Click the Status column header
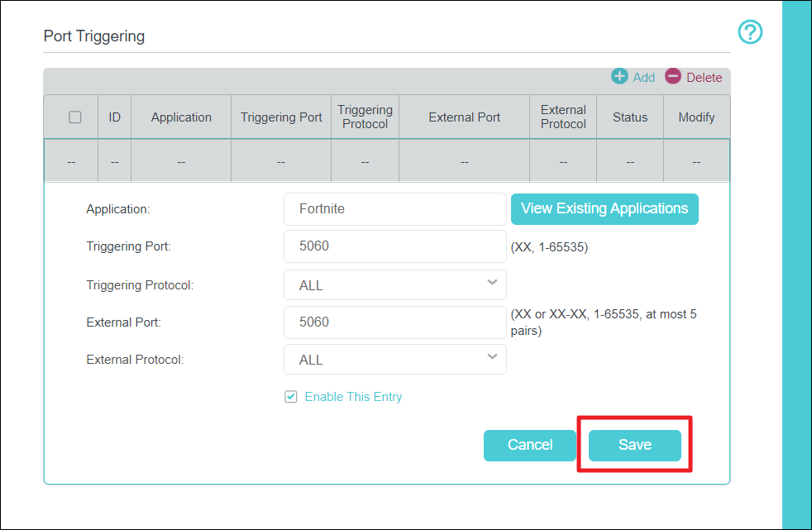The width and height of the screenshot is (812, 530). coord(630,117)
